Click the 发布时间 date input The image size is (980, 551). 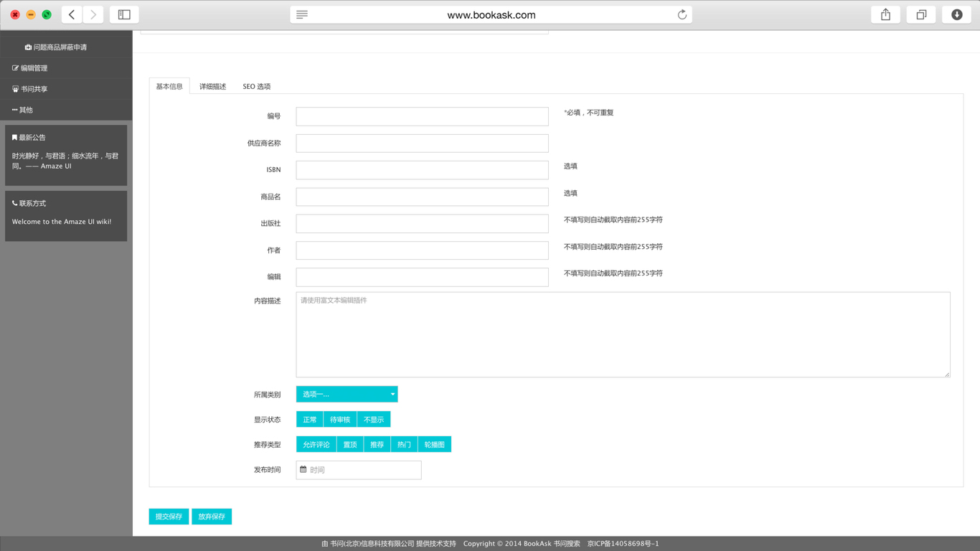pyautogui.click(x=359, y=470)
